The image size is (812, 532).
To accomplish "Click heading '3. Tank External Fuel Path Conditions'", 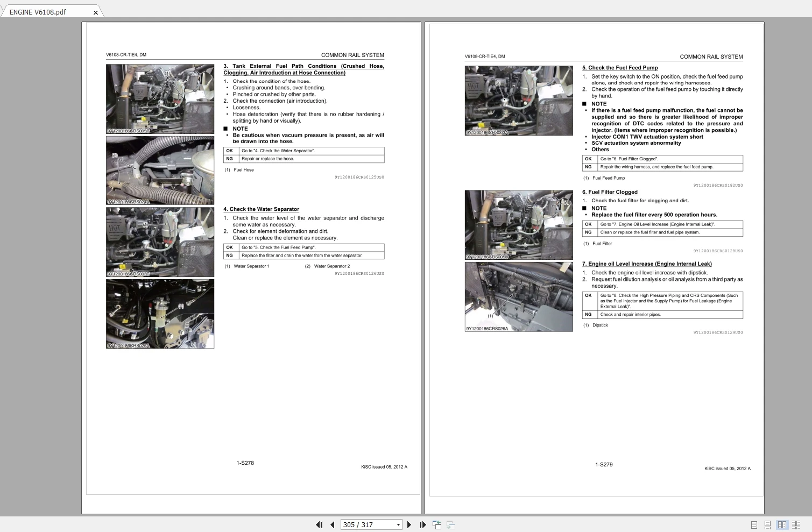I will point(303,69).
